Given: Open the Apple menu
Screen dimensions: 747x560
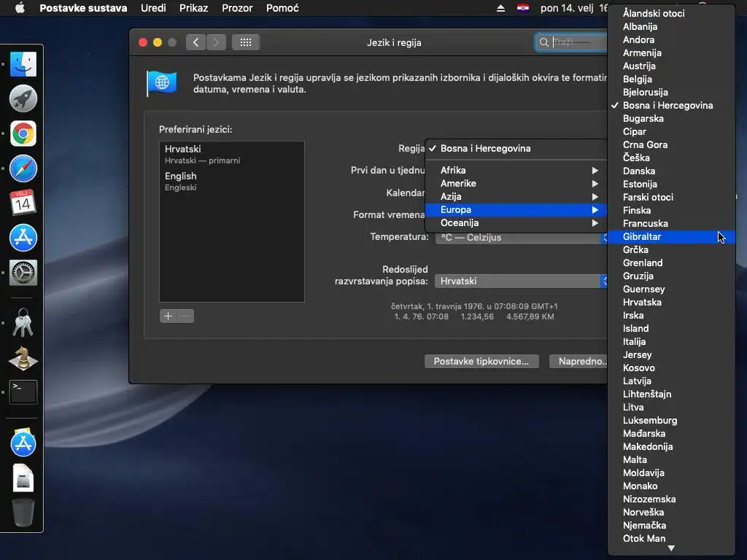Looking at the screenshot, I should pos(20,8).
